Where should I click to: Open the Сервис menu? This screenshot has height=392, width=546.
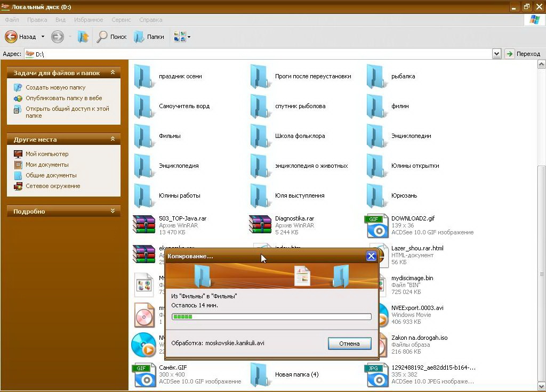[121, 20]
